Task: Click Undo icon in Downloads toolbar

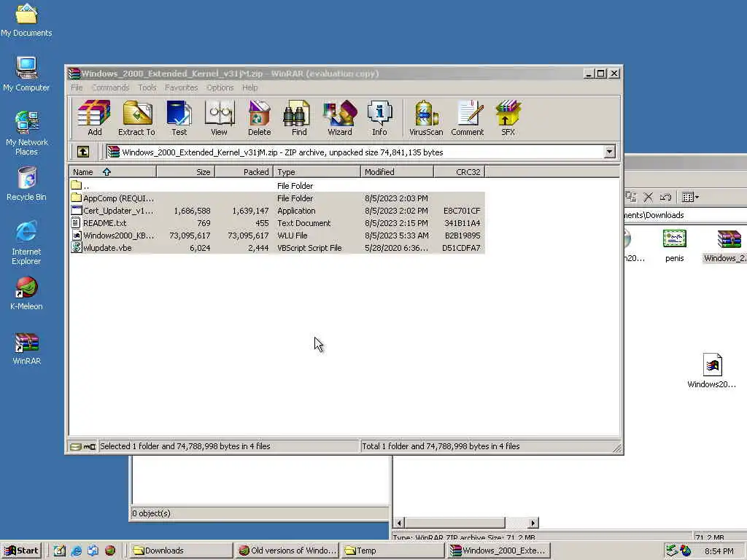Action: tap(665, 197)
